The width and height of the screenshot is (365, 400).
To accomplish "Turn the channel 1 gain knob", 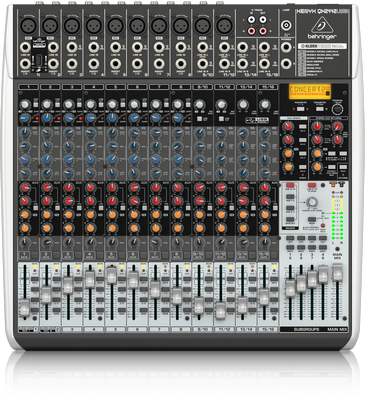I will (25, 105).
